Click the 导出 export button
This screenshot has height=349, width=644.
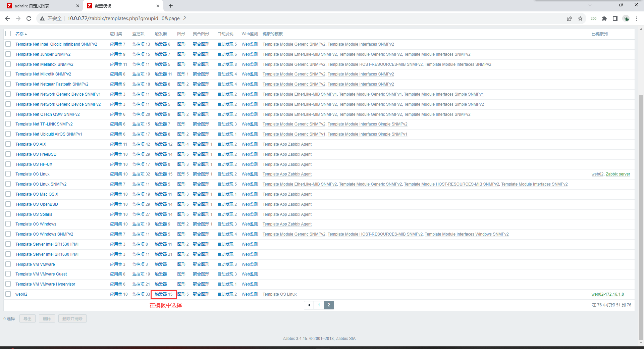coord(28,318)
